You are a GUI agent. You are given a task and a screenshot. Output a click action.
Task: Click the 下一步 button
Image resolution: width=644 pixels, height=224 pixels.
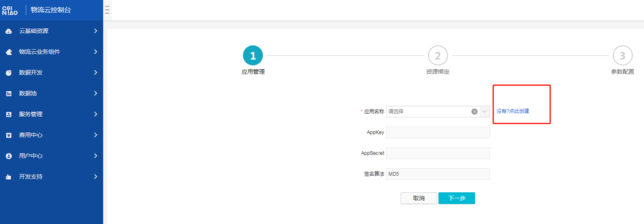click(456, 198)
